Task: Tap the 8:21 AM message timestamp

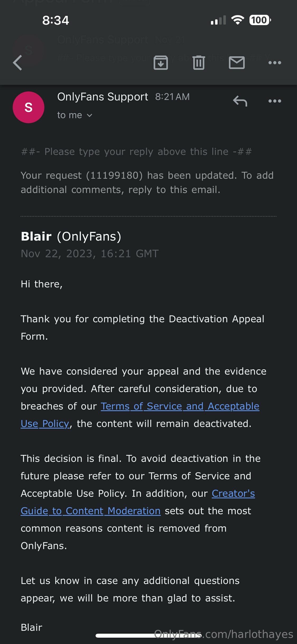Action: pyautogui.click(x=172, y=97)
